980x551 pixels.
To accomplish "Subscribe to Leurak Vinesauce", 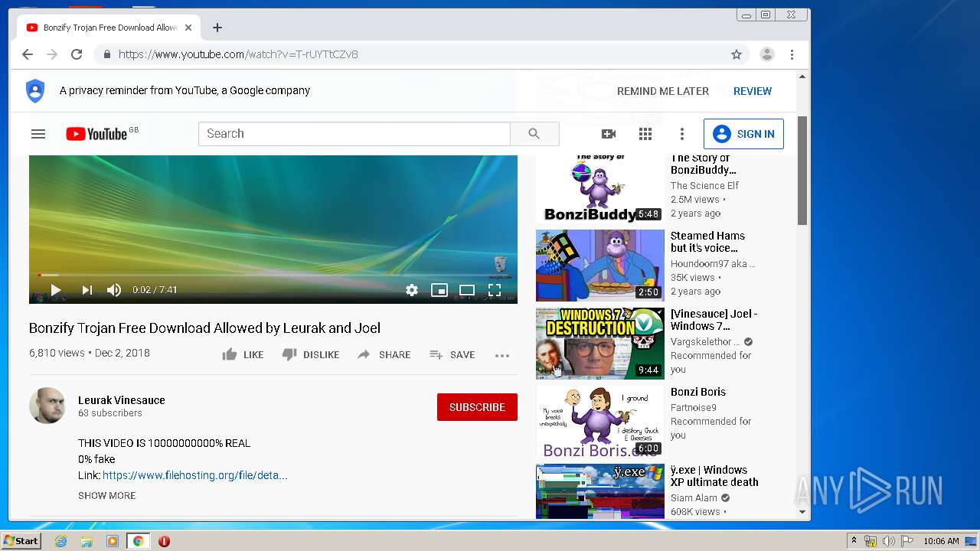I will click(477, 407).
